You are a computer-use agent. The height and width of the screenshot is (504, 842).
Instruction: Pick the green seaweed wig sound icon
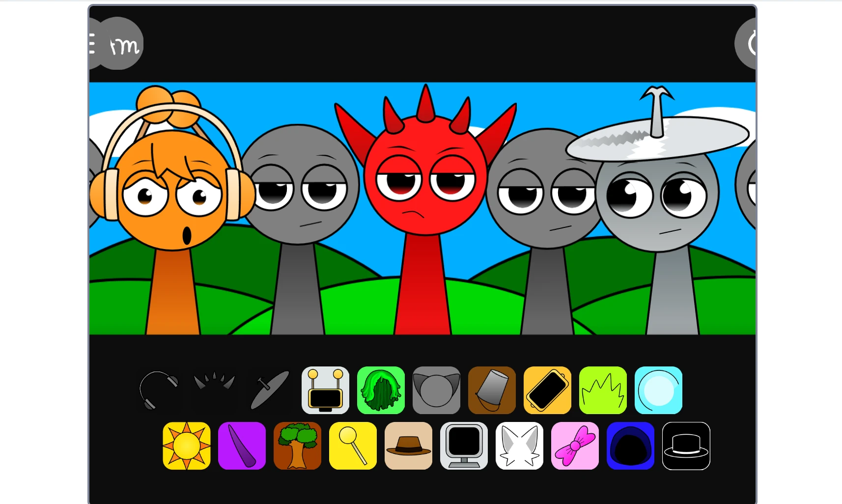pyautogui.click(x=381, y=391)
